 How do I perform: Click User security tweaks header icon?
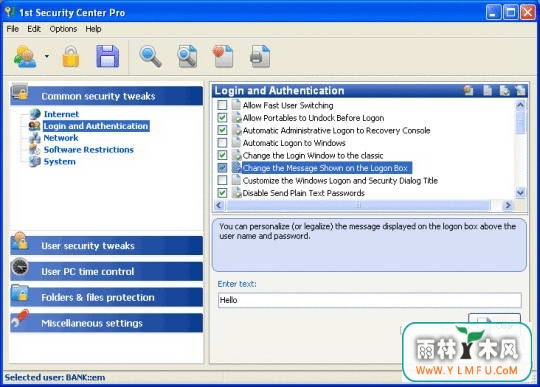point(20,241)
